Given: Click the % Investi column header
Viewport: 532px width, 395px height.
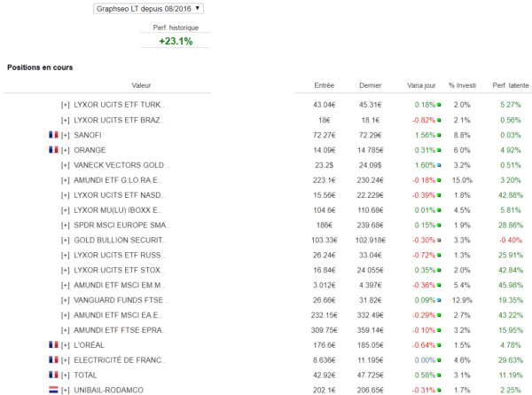Looking at the screenshot, I should (462, 85).
